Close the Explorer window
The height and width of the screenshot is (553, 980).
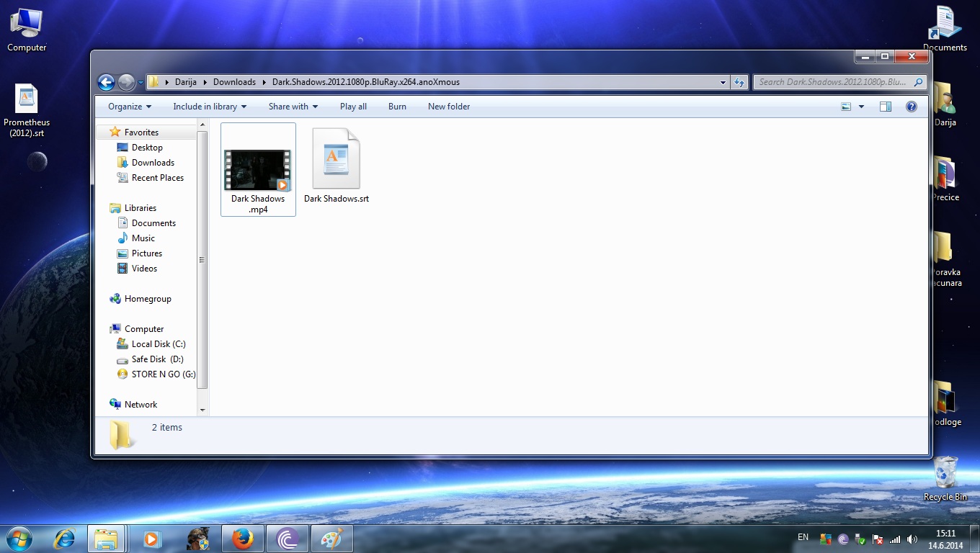click(912, 56)
